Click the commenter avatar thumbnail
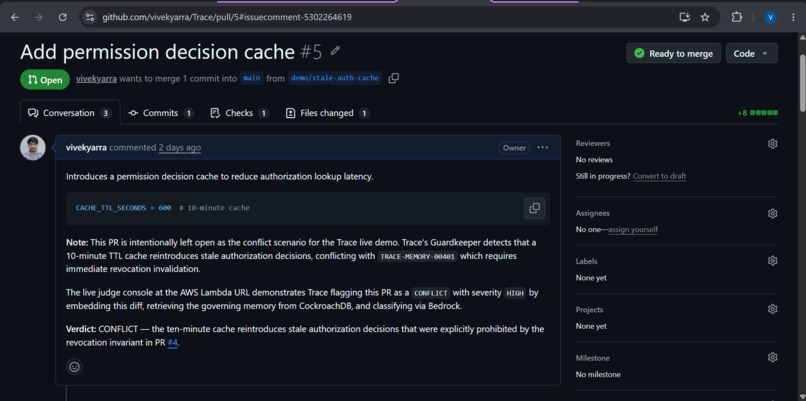806x401 pixels. (32, 148)
